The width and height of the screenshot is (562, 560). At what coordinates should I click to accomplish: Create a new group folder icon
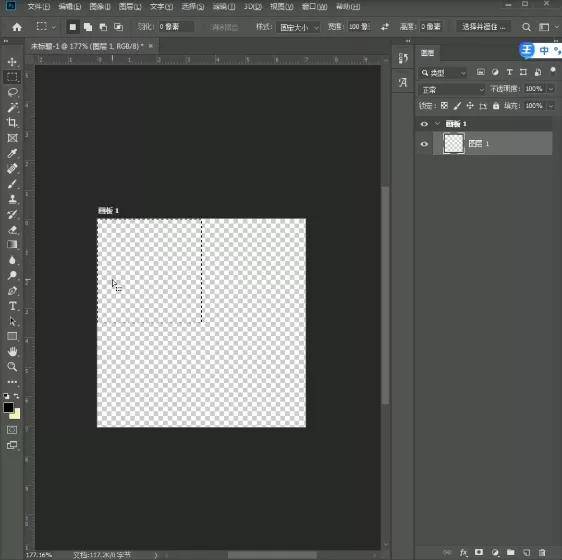511,552
